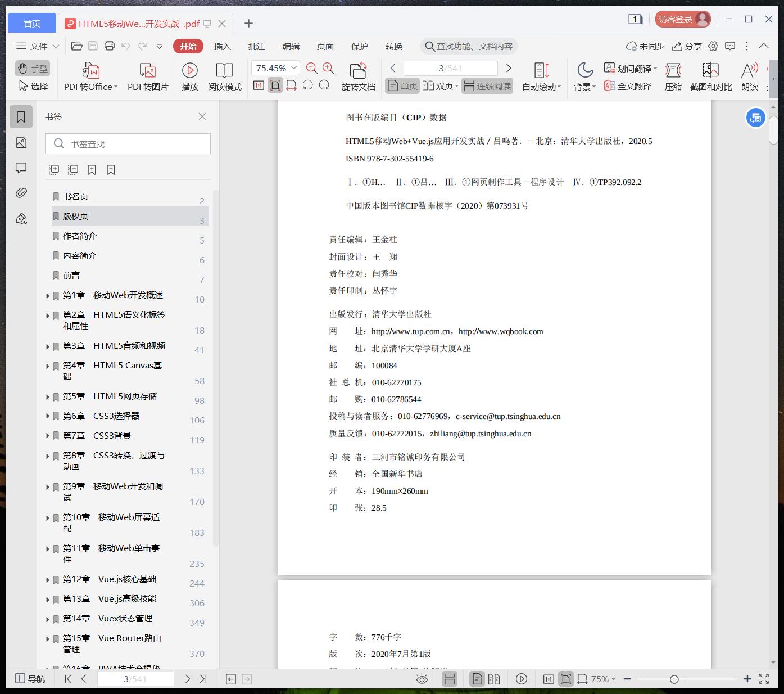
Task: Switch to the 插入 ribbon tab
Action: [x=223, y=46]
